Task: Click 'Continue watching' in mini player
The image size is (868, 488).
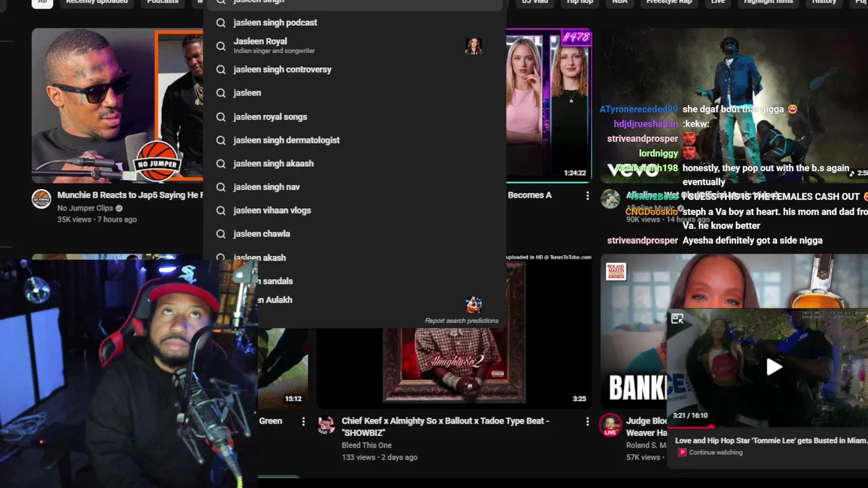Action: (715, 453)
